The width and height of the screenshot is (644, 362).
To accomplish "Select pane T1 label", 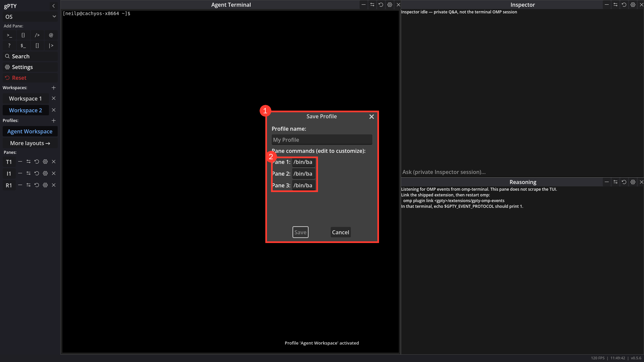I will [9, 162].
